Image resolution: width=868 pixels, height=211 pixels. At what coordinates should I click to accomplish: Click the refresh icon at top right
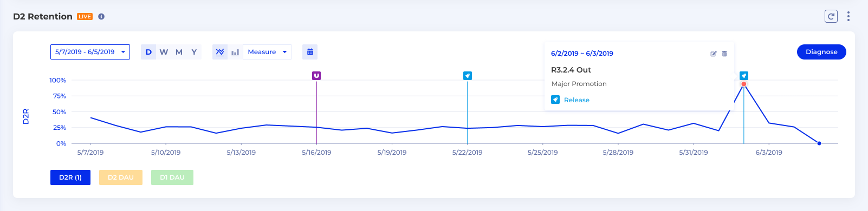[x=831, y=16]
